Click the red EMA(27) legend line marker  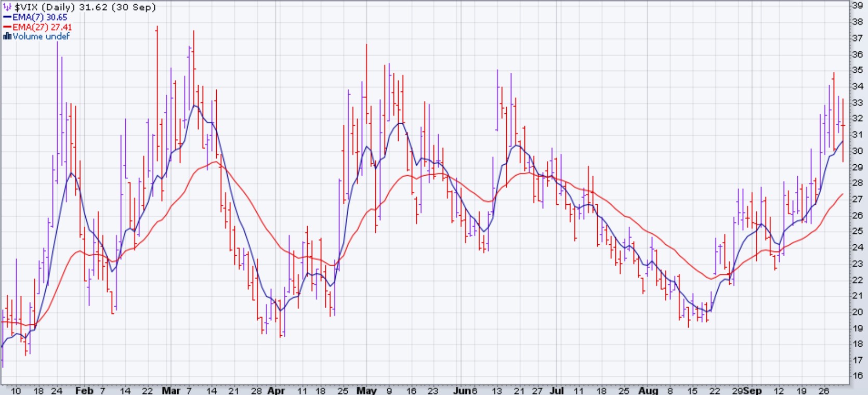pos(7,27)
